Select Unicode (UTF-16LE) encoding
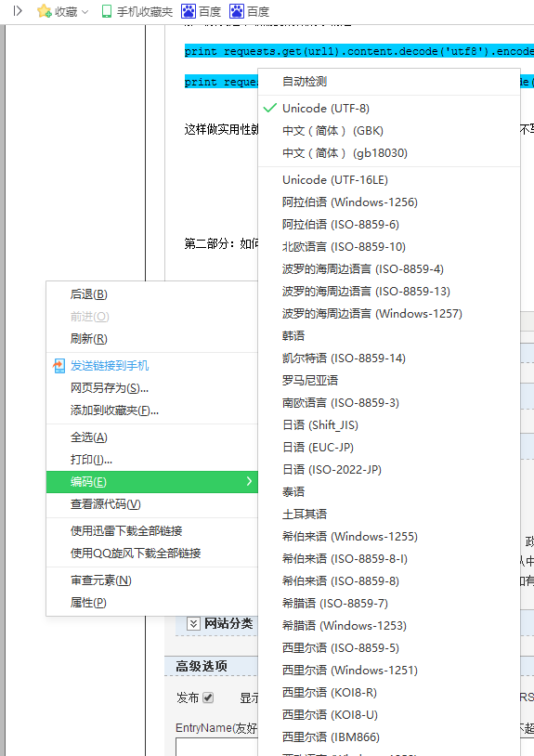The width and height of the screenshot is (534, 756). pyautogui.click(x=389, y=180)
